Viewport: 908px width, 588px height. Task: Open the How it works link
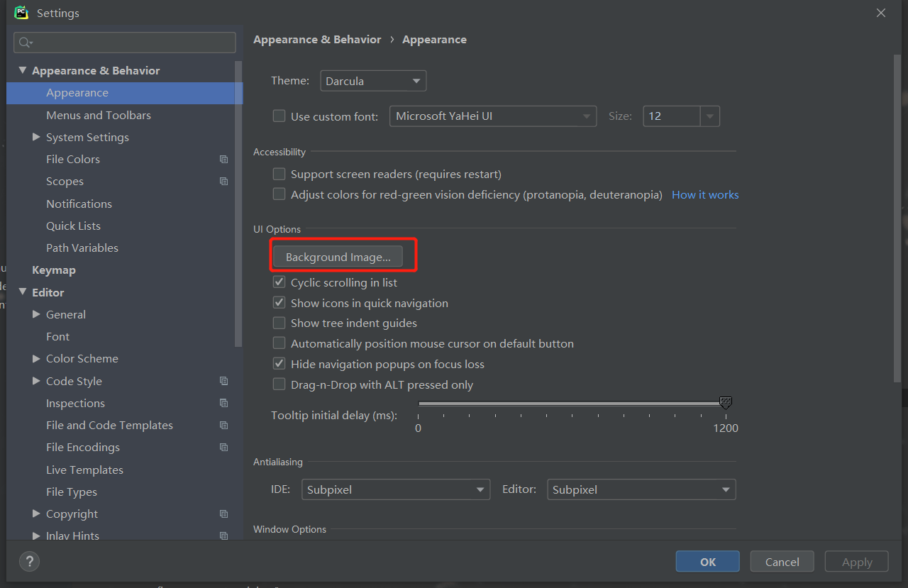[704, 194]
